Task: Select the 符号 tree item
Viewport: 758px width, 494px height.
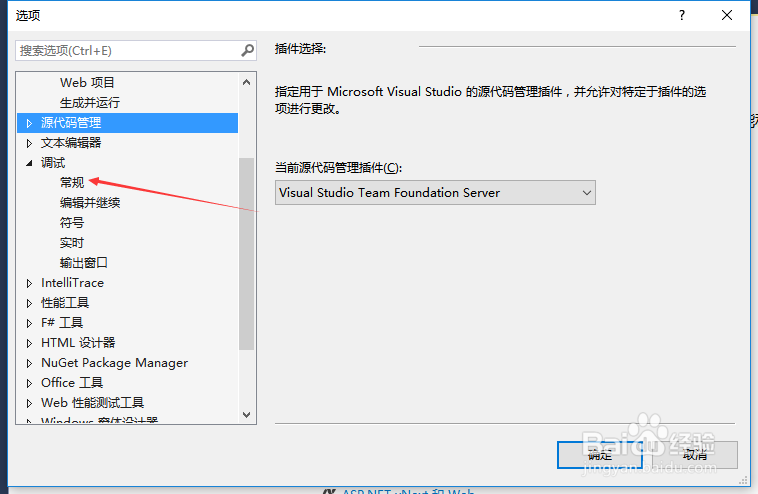Action: (x=72, y=223)
